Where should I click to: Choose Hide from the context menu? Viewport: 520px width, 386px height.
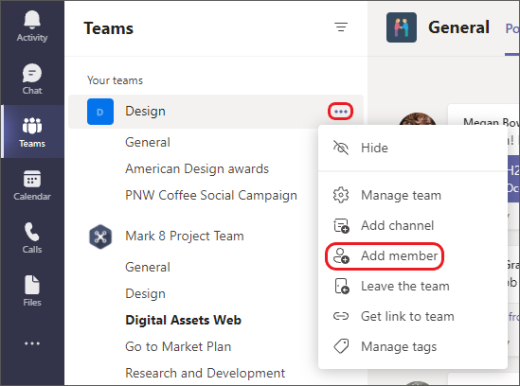pos(413,148)
